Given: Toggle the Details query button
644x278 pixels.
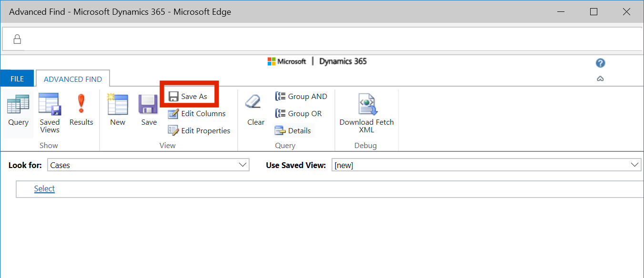Looking at the screenshot, I should tap(293, 130).
